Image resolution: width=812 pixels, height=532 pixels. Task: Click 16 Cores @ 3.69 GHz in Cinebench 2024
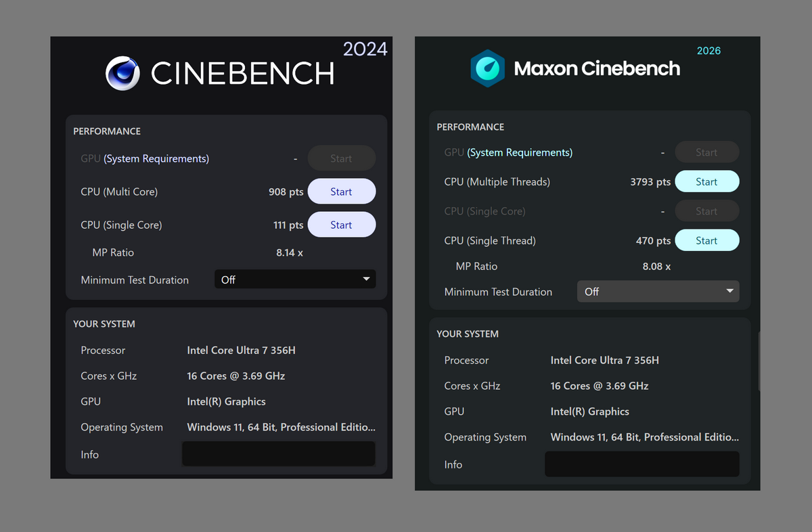236,376
